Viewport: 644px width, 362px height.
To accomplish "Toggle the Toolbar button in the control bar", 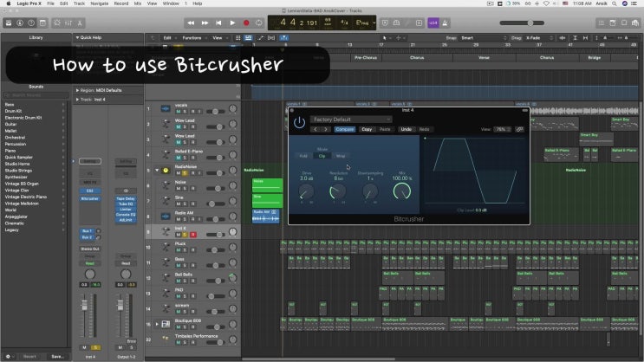I will pyautogui.click(x=42, y=23).
